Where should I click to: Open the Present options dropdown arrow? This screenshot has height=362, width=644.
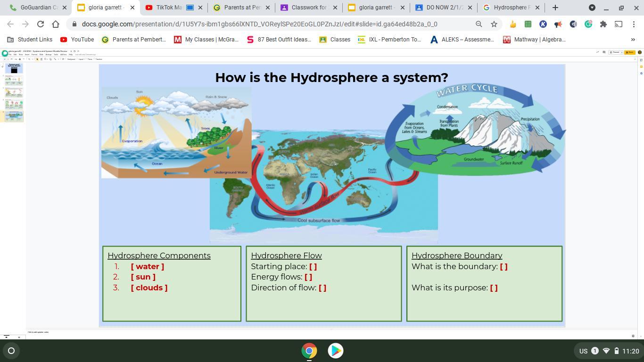click(x=622, y=52)
